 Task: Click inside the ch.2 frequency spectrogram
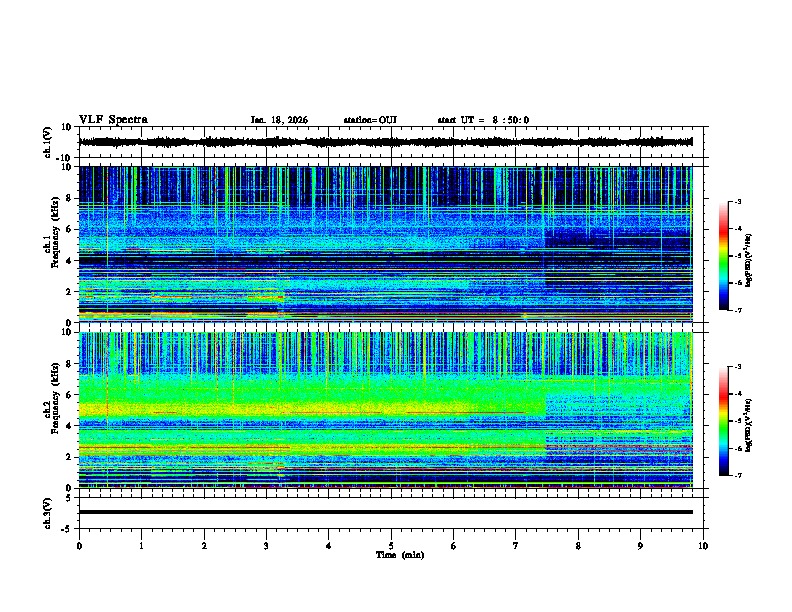tap(385, 410)
